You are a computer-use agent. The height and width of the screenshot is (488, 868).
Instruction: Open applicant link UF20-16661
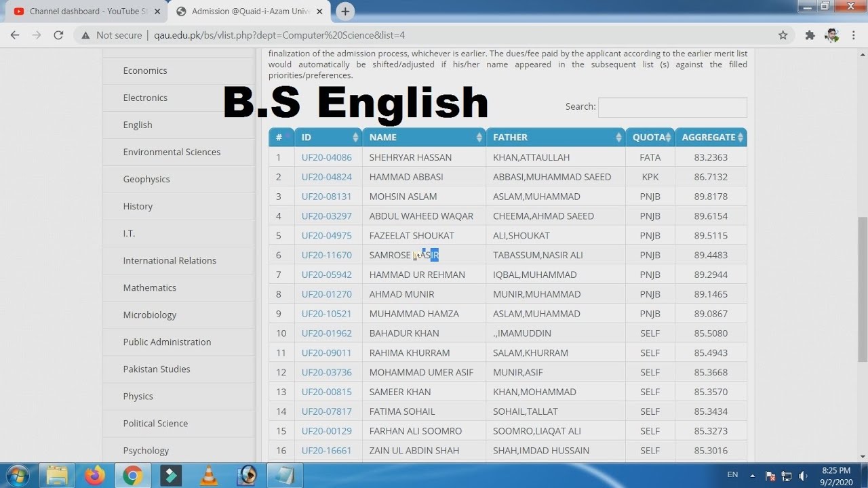point(327,451)
